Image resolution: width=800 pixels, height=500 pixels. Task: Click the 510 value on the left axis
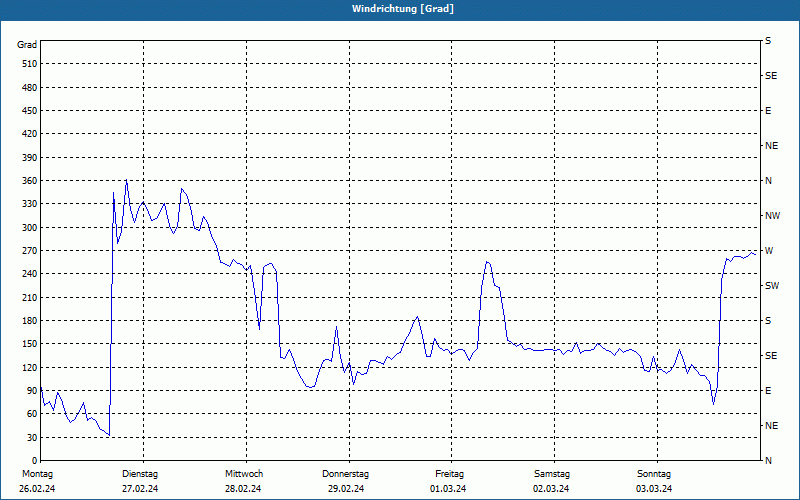click(30, 64)
